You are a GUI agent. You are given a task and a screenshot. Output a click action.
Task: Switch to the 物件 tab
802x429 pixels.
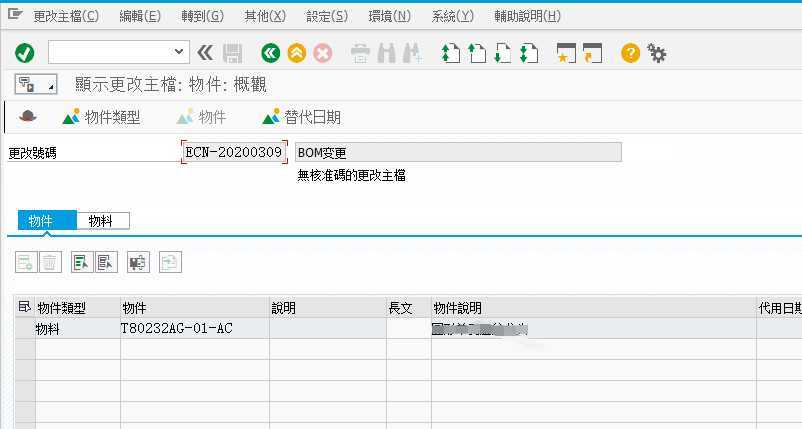tap(47, 221)
